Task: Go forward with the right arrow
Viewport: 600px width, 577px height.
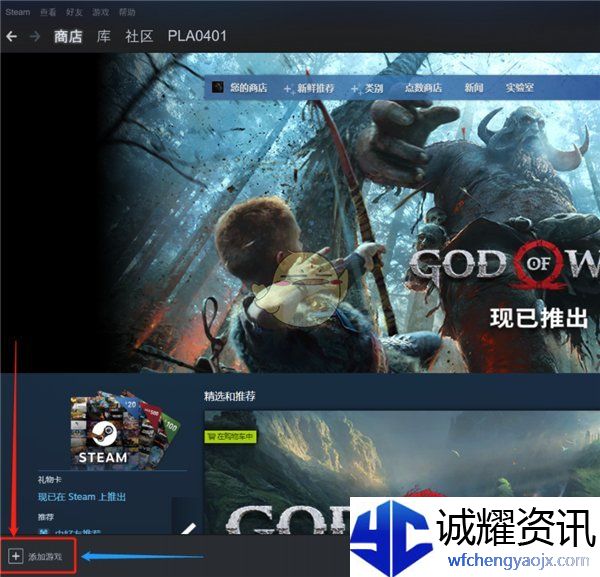Action: pyautogui.click(x=35, y=37)
